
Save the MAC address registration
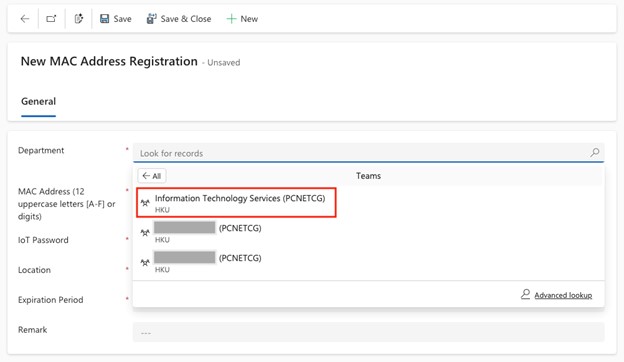115,19
